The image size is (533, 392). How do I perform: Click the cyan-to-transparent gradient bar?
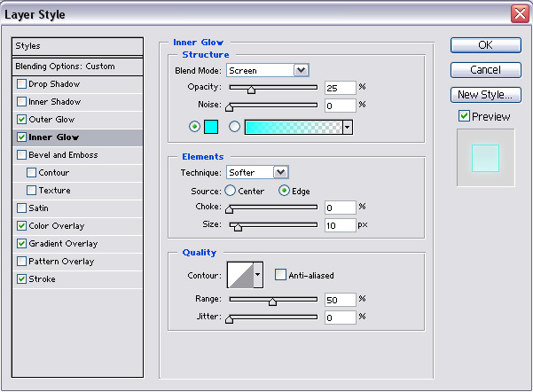point(294,128)
